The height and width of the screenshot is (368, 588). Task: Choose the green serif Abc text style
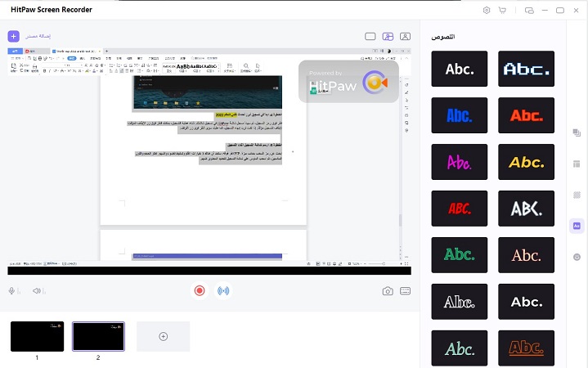pyautogui.click(x=460, y=254)
